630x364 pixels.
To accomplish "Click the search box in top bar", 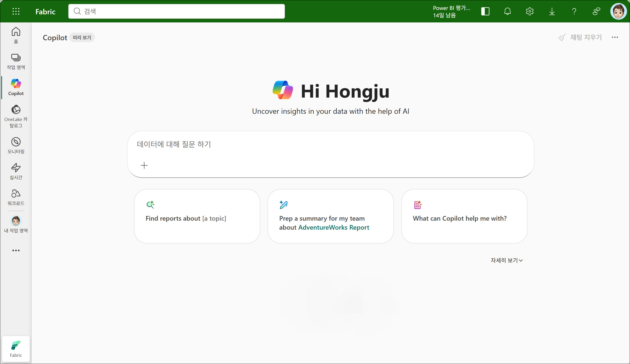I will click(176, 11).
